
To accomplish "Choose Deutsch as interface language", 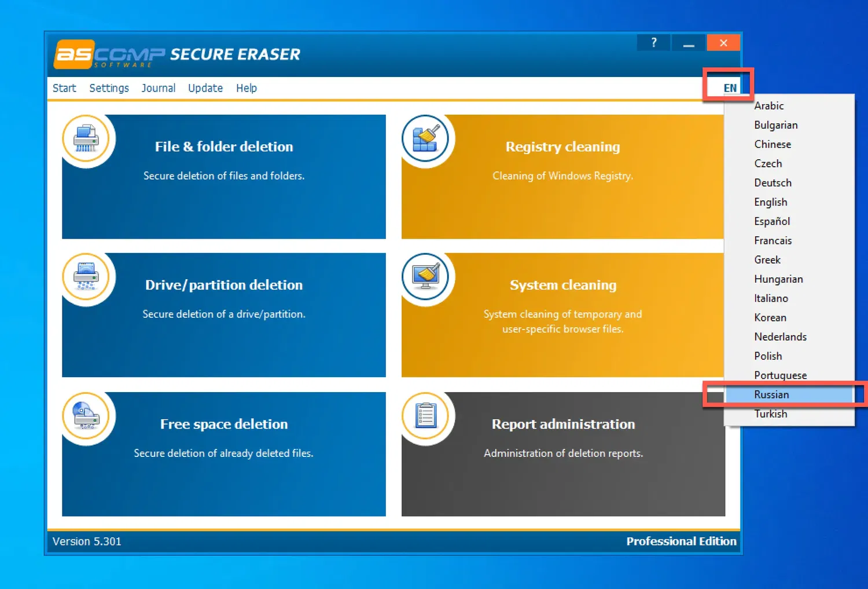I will [x=773, y=182].
